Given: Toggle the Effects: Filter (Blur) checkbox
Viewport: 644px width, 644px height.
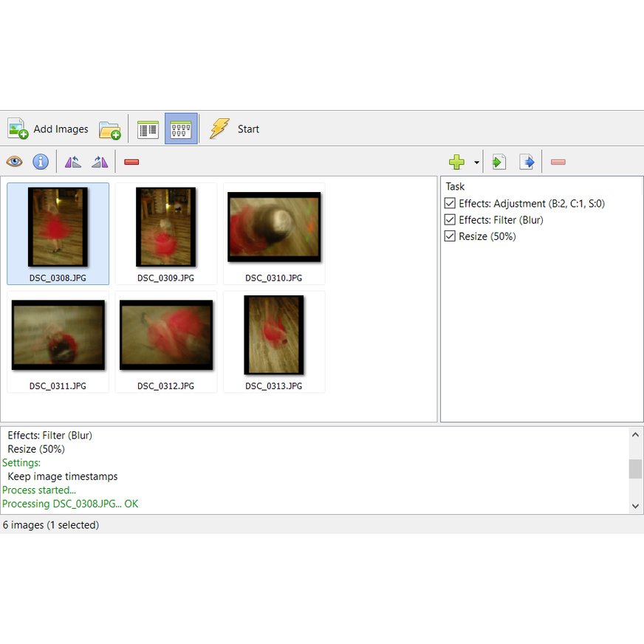Looking at the screenshot, I should click(x=450, y=220).
